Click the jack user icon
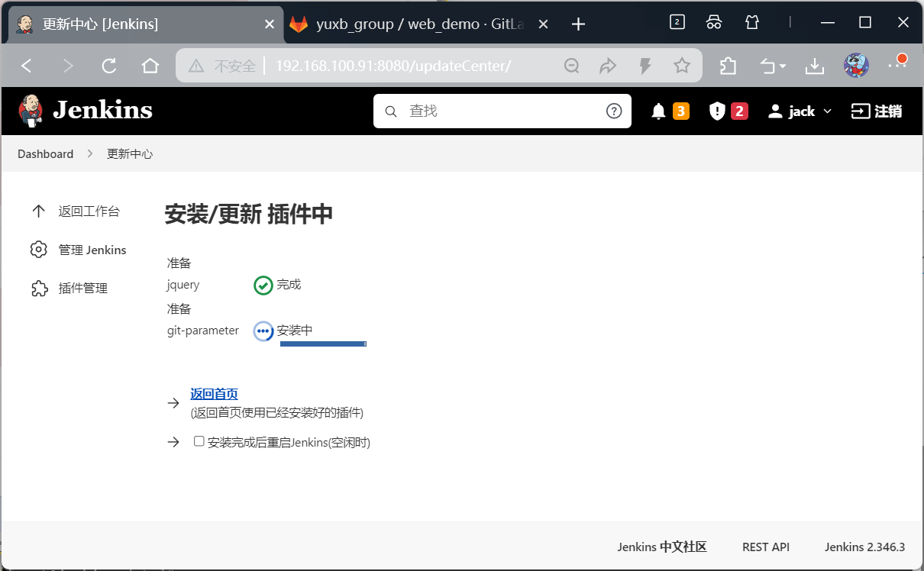 pos(775,111)
